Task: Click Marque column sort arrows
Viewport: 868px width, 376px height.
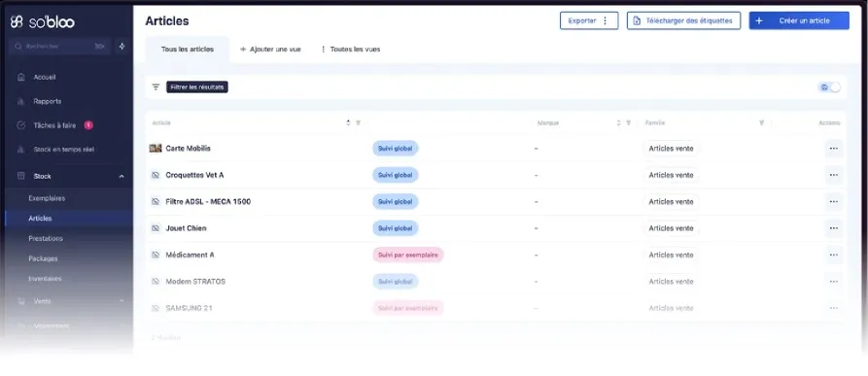Action: coord(618,122)
